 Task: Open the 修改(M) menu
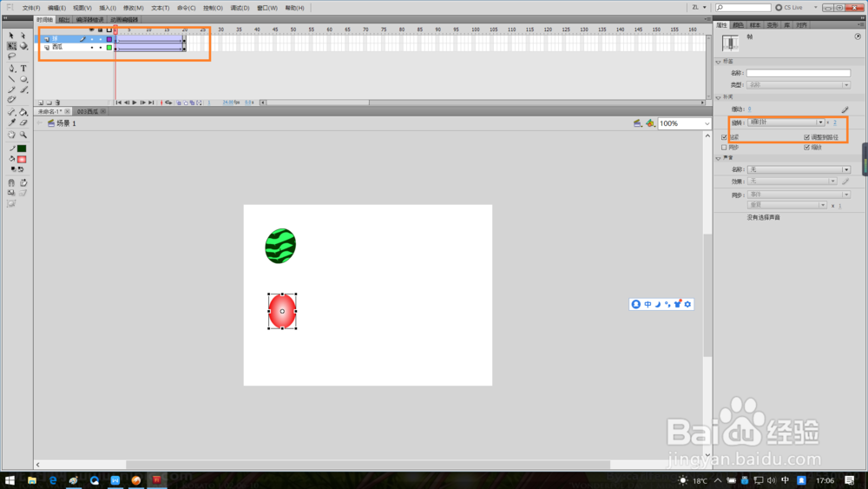tap(133, 9)
